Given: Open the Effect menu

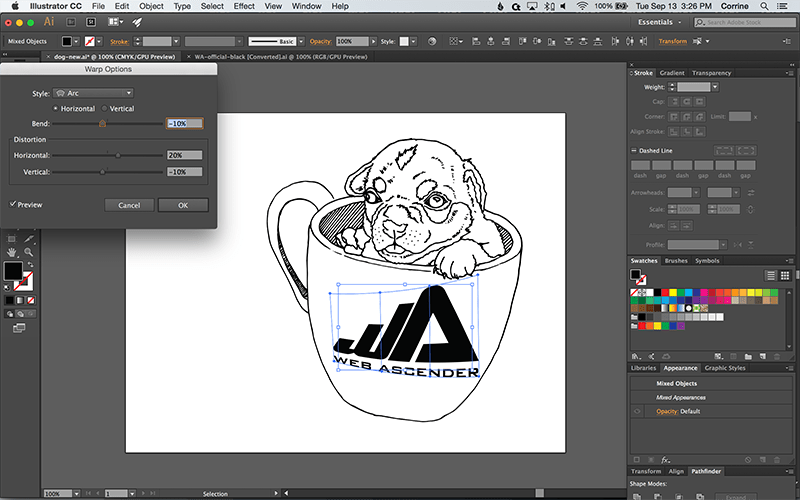Looking at the screenshot, I should click(244, 6).
